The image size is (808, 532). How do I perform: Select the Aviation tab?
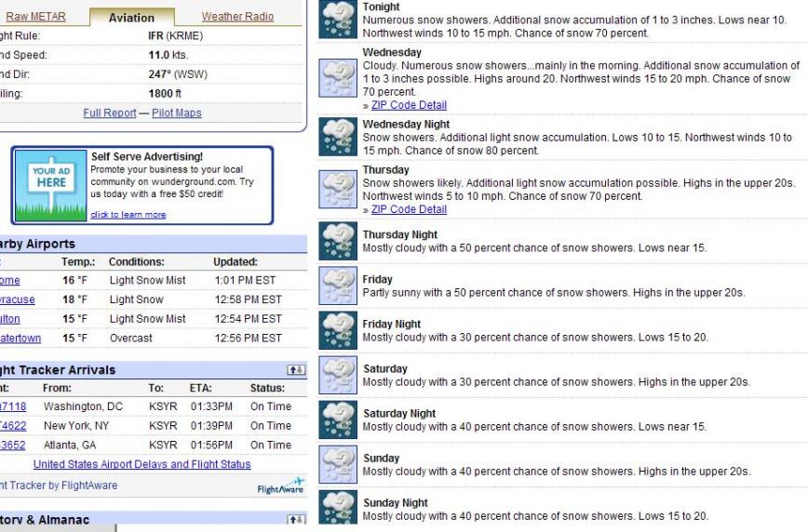point(131,18)
